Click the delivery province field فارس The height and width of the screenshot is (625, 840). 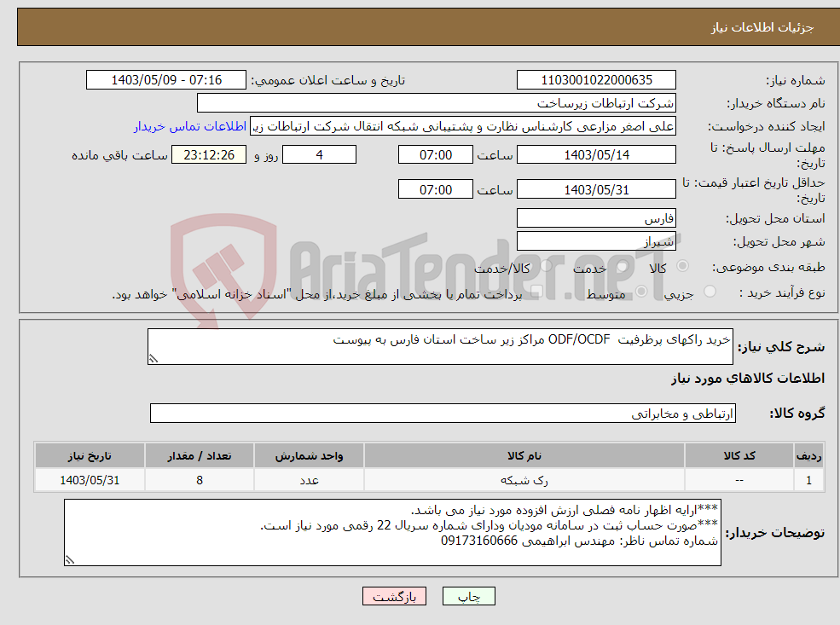[596, 218]
